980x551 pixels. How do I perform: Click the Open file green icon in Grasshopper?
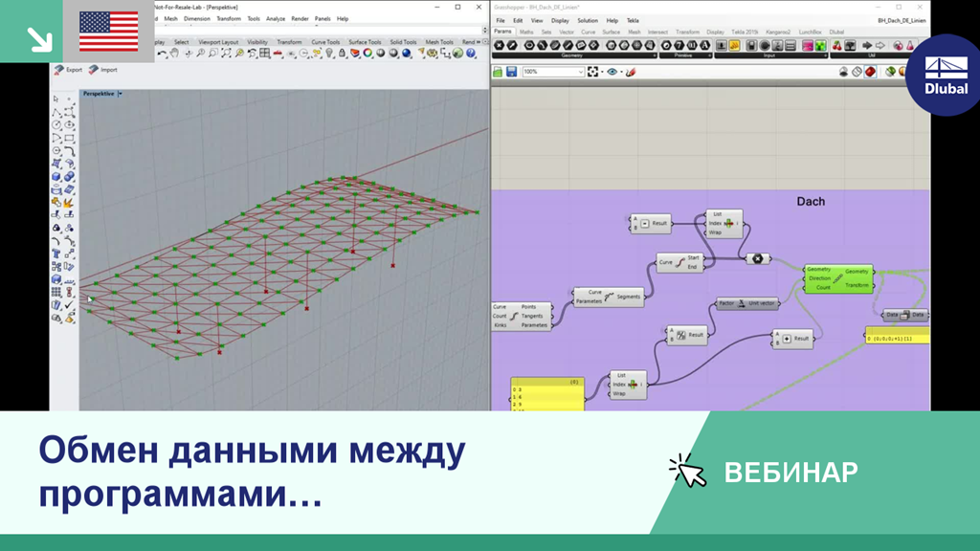pyautogui.click(x=498, y=72)
